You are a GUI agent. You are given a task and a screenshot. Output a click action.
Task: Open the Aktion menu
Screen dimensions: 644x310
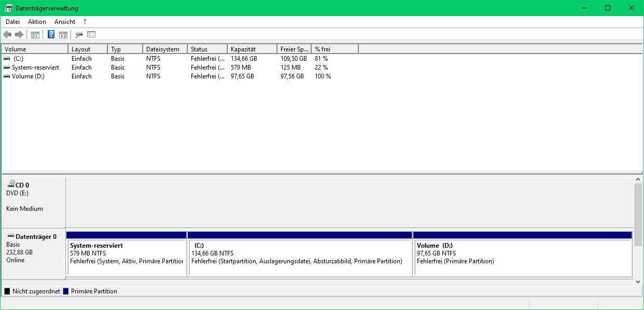[x=37, y=22]
